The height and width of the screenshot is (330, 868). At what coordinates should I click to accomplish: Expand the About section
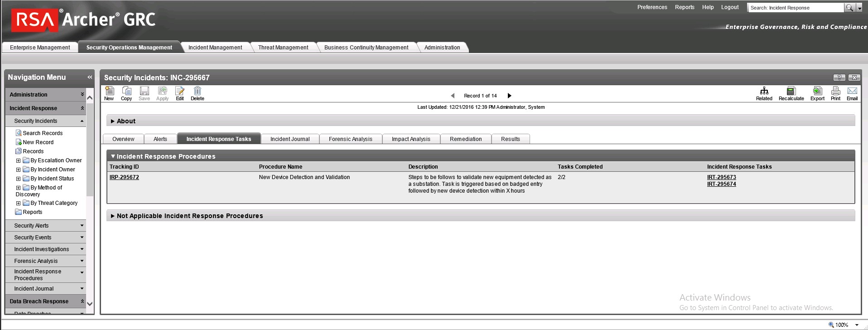pyautogui.click(x=113, y=121)
